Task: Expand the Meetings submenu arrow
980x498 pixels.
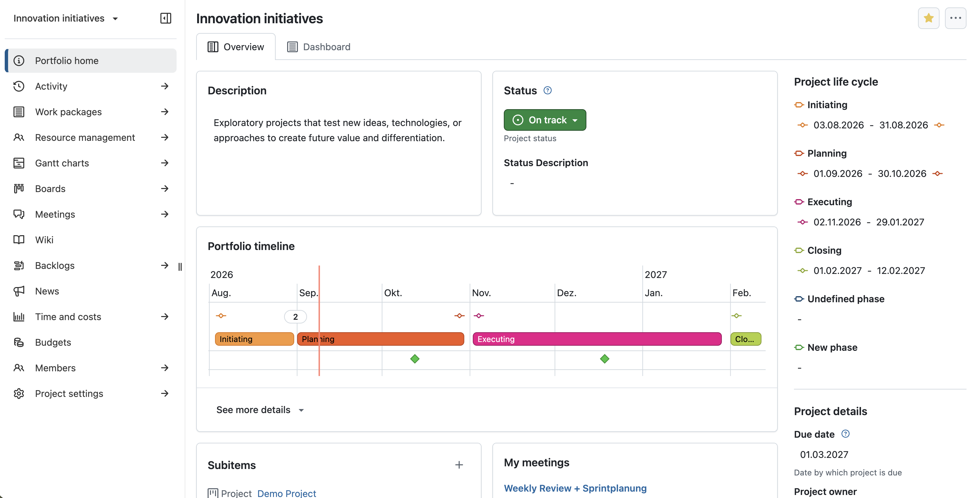Action: point(164,214)
